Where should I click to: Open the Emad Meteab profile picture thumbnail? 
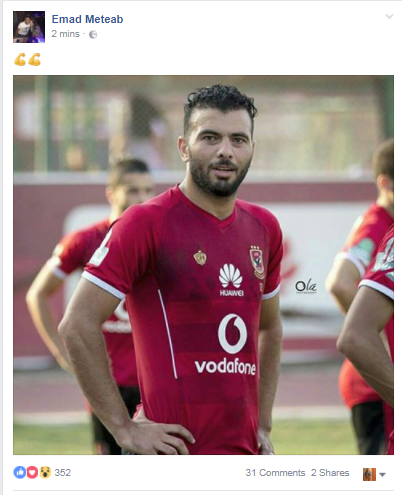point(29,27)
